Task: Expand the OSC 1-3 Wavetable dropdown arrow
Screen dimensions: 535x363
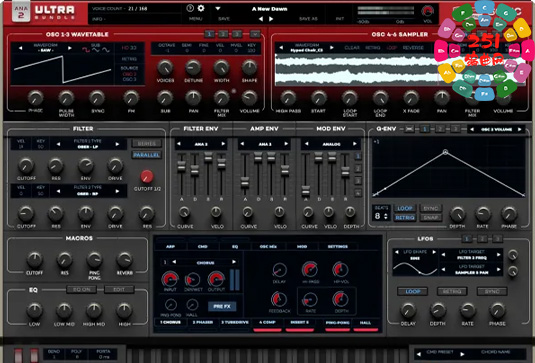Action: pyautogui.click(x=255, y=34)
